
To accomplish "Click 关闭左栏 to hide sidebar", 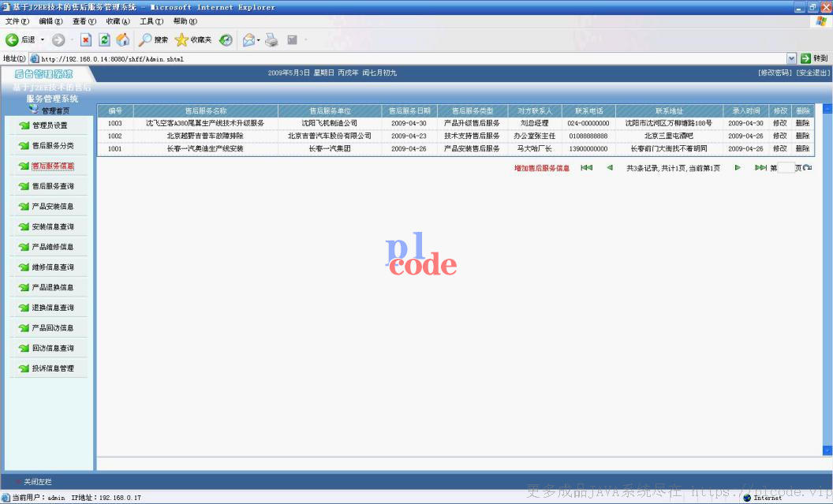I will (37, 482).
